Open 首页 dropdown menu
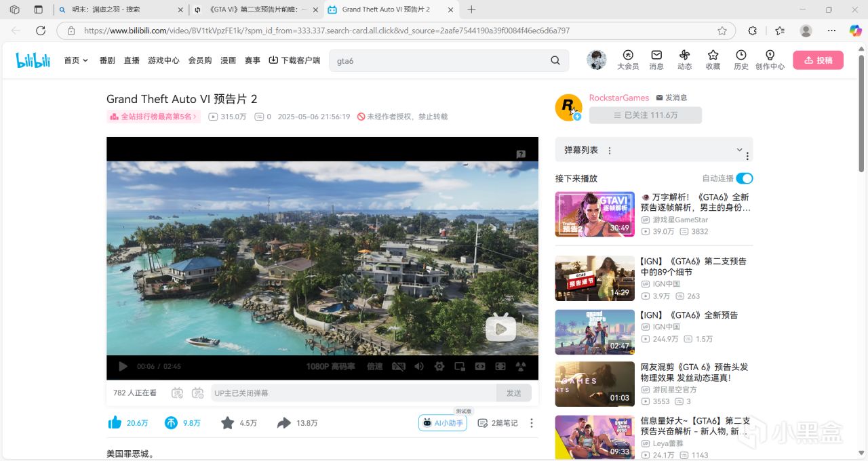 click(76, 60)
